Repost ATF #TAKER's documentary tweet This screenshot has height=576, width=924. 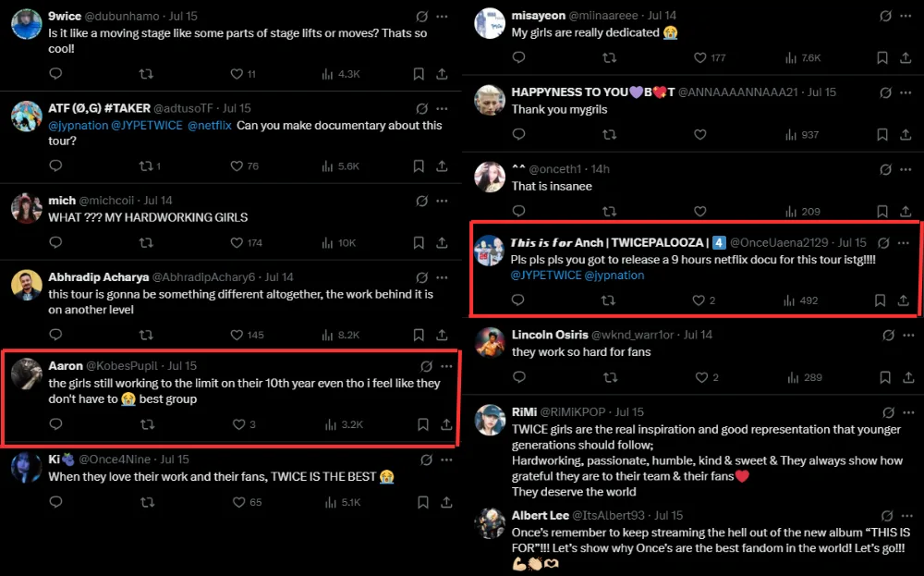point(146,166)
